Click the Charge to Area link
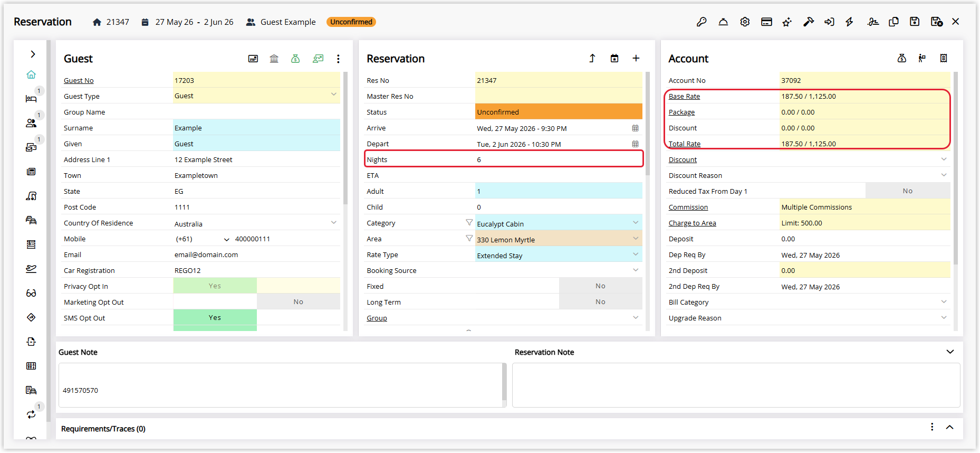This screenshot has width=980, height=453. coord(693,223)
